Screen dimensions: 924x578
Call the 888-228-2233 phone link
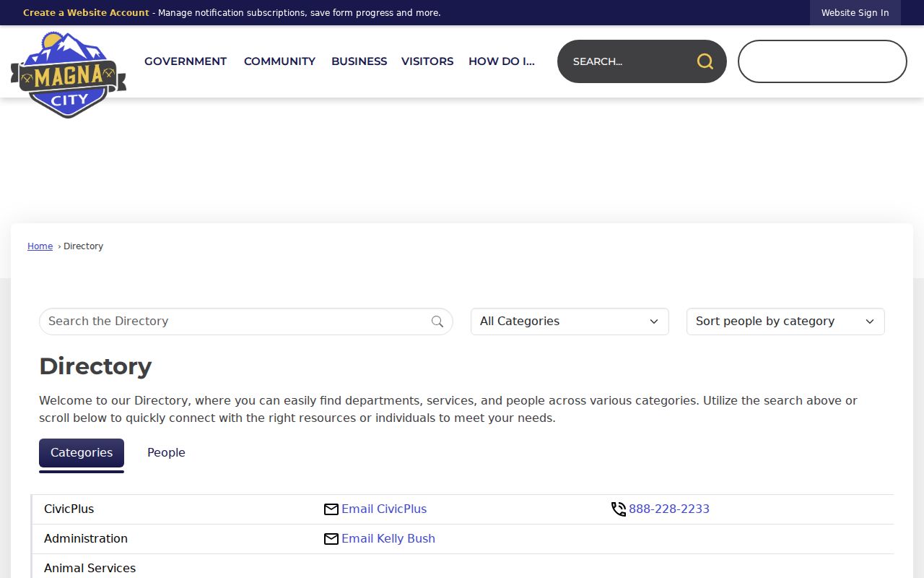coord(669,509)
